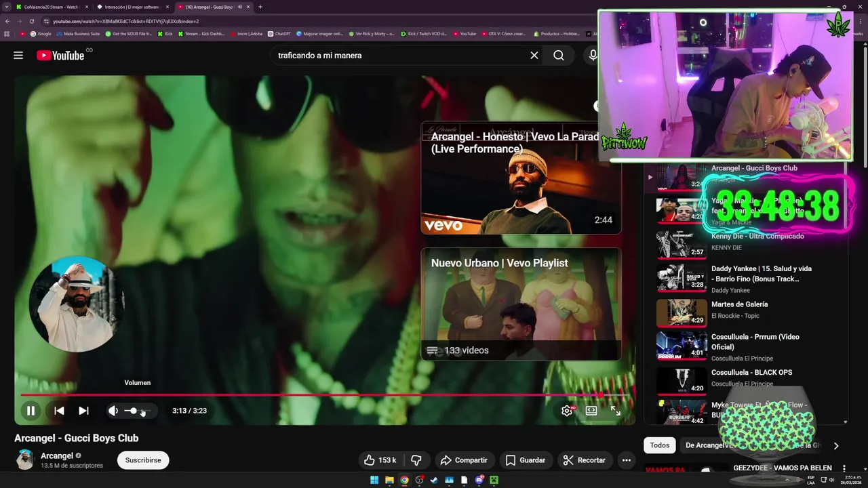
Task: Open player settings gear
Action: click(567, 411)
